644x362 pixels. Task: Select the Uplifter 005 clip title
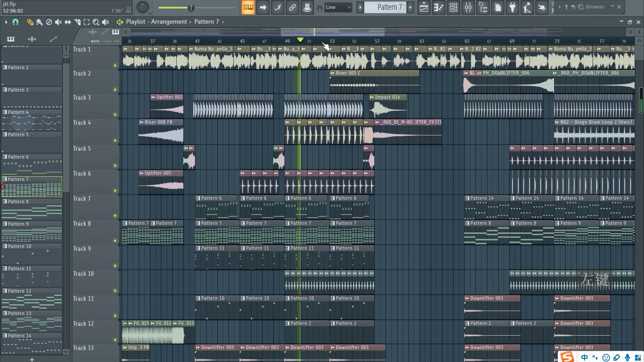(158, 173)
